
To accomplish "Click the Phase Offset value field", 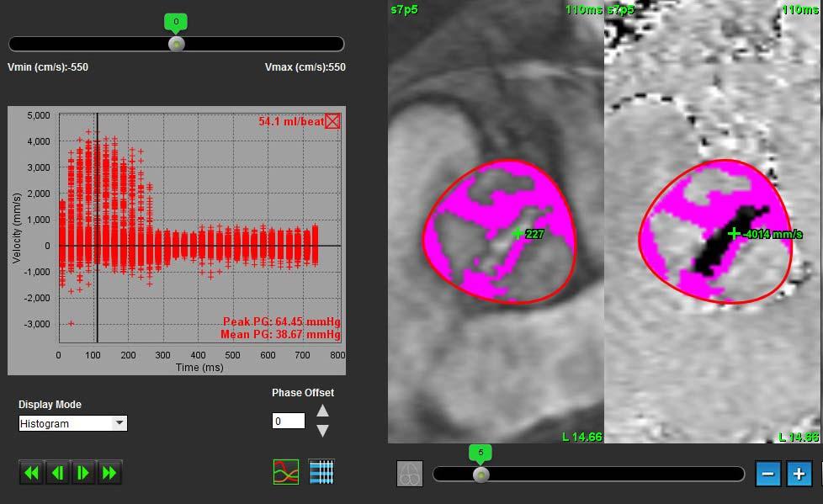I will tap(288, 421).
